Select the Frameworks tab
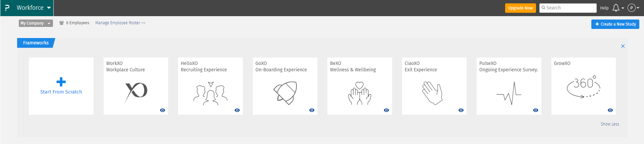Screen dimensions: 644x144 point(36,43)
